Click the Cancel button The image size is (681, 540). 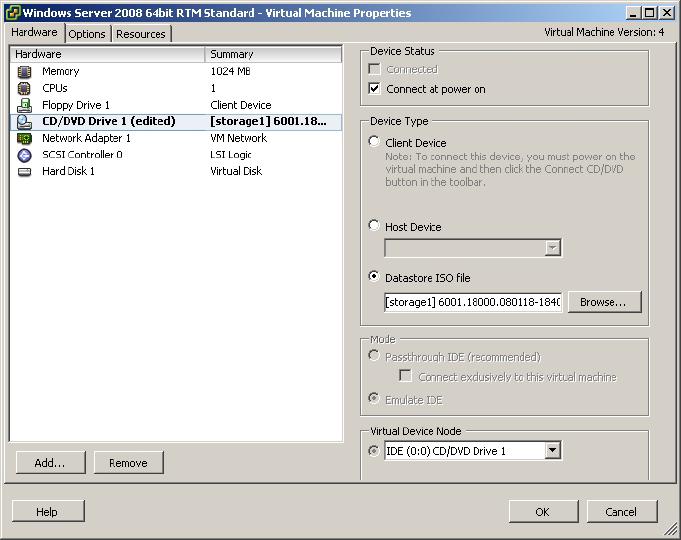coord(622,511)
